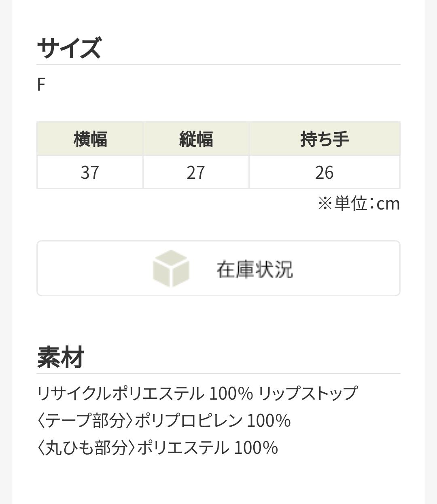
Task: Select the 横幅 column header
Action: pos(90,139)
